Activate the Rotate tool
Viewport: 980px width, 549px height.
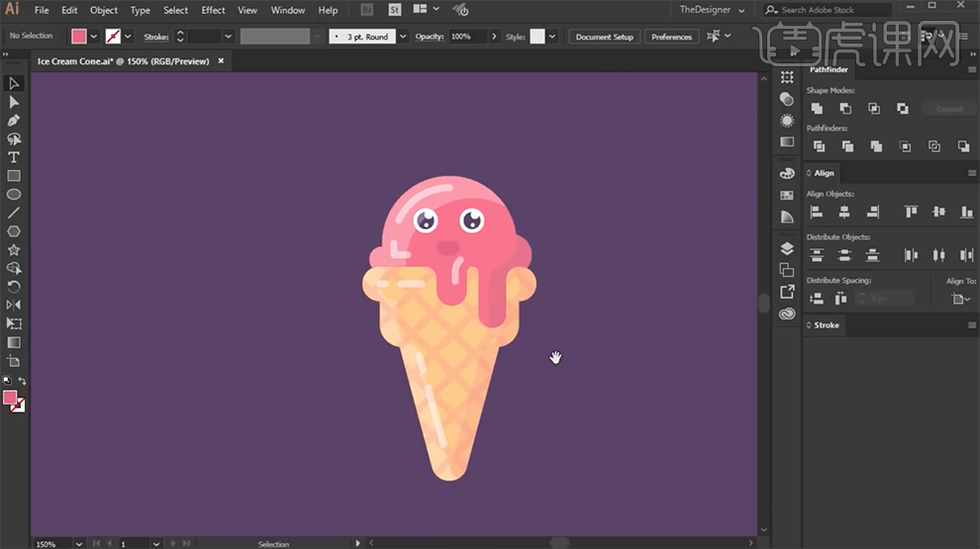pos(14,286)
